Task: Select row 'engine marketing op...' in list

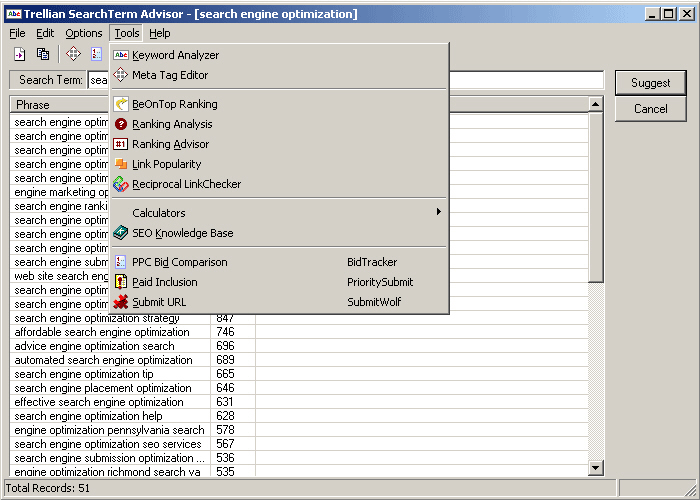Action: (59, 192)
